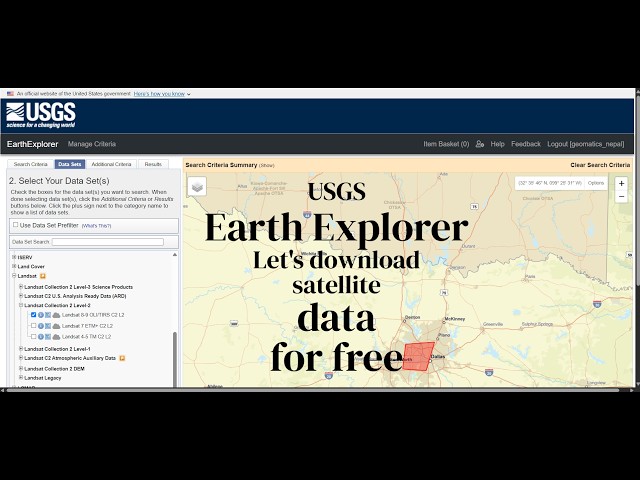Collapse Landsat Collection 2 Level-2

21,305
